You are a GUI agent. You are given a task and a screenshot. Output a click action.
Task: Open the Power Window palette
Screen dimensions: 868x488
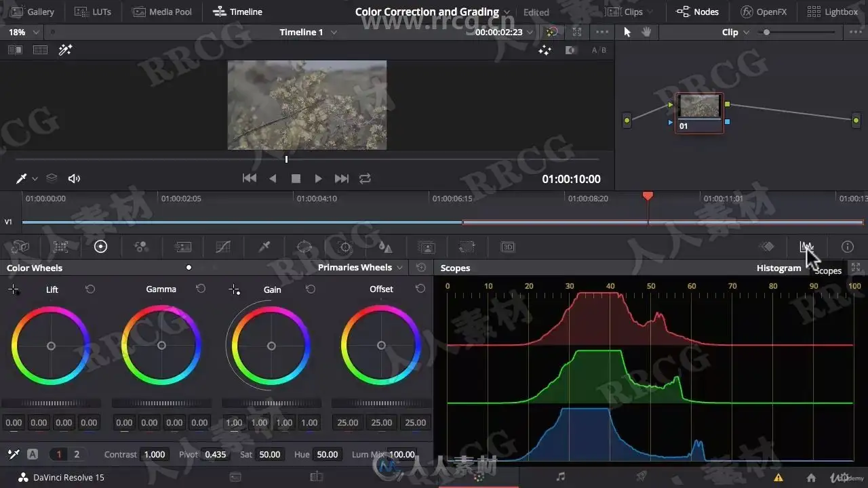304,247
